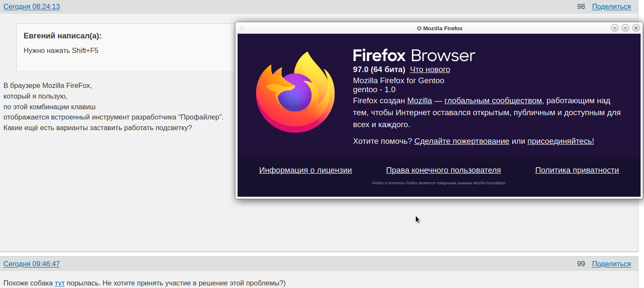Click the 'gentoo - 1.0' text
644x288 pixels.
tap(374, 90)
